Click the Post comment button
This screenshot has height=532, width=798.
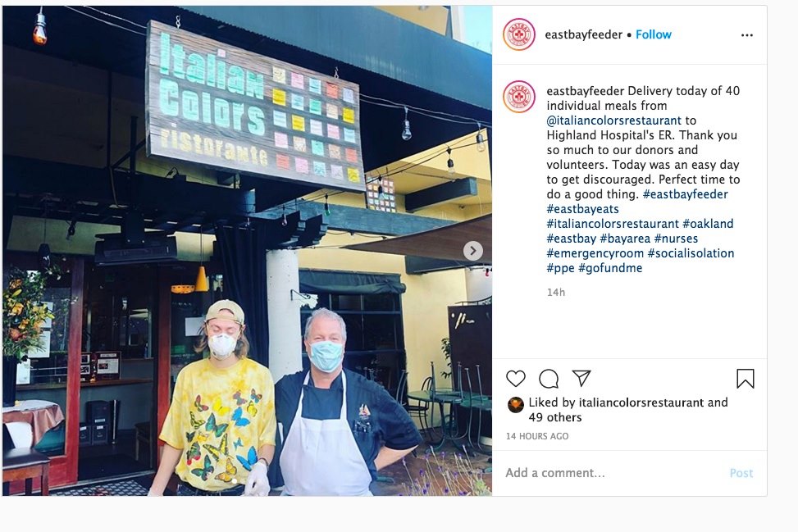741,473
